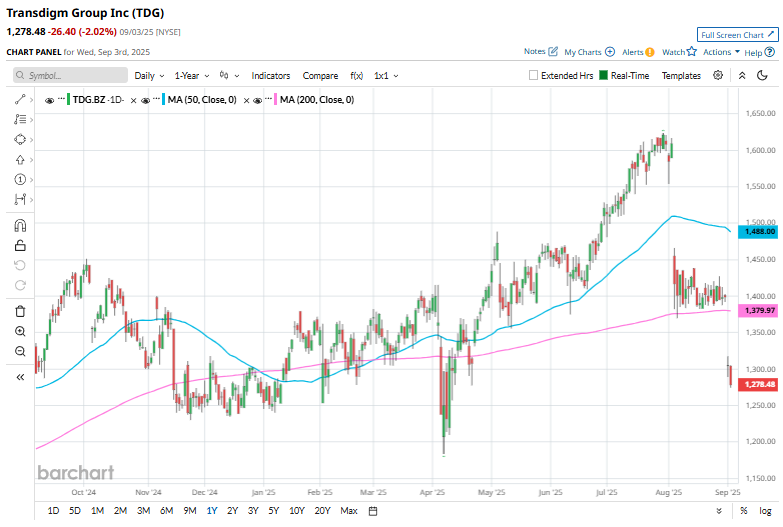
Task: Open the date range calendar icon
Action: pyautogui.click(x=373, y=511)
